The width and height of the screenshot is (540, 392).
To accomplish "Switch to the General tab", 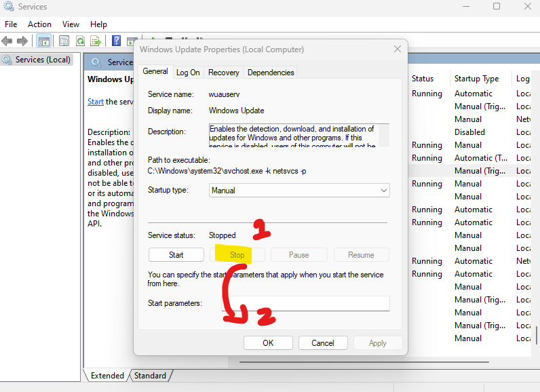I will 155,72.
